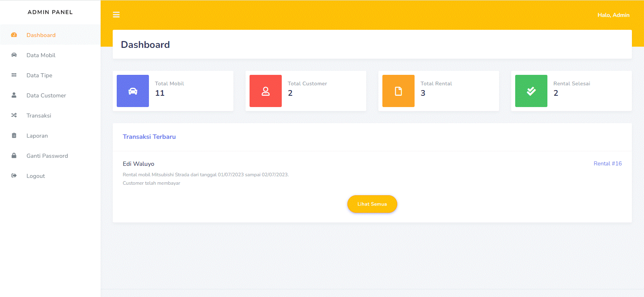Click the sign-out icon beside Logout
Viewport: 644px width, 297px height.
[x=14, y=176]
